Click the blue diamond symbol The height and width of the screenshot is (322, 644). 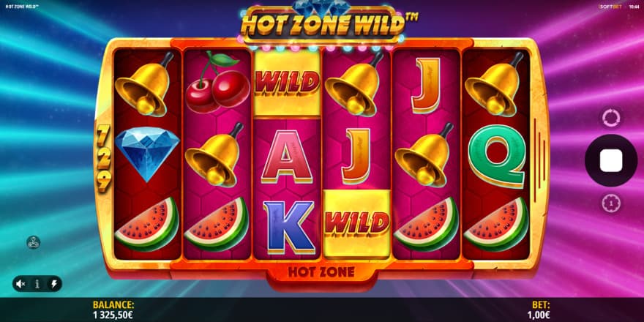[147, 153]
